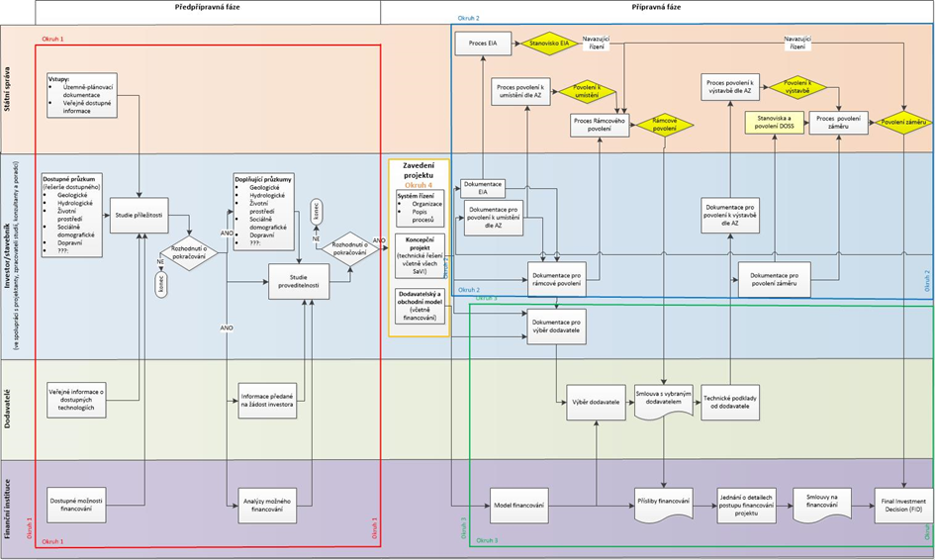Select the Výběr dodavatele box
935x560 pixels.
(x=596, y=402)
